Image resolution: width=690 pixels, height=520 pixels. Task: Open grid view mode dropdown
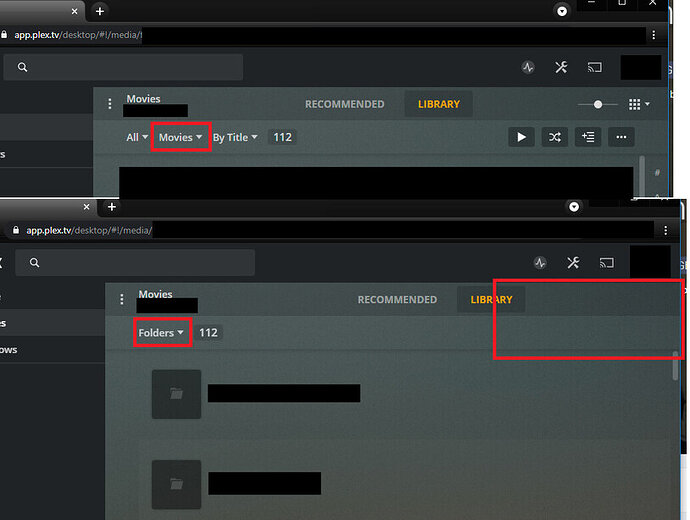pyautogui.click(x=639, y=104)
